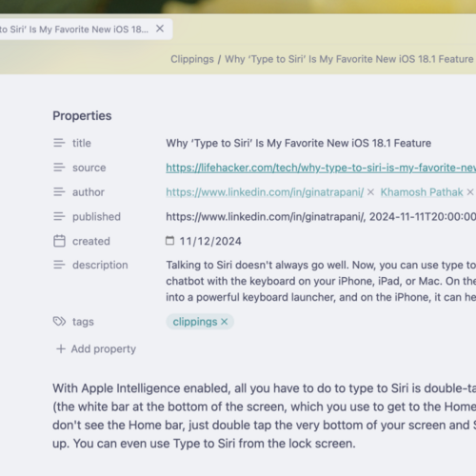This screenshot has width=476, height=476.
Task: Open the Khamosh Pathak author link
Action: [422, 192]
